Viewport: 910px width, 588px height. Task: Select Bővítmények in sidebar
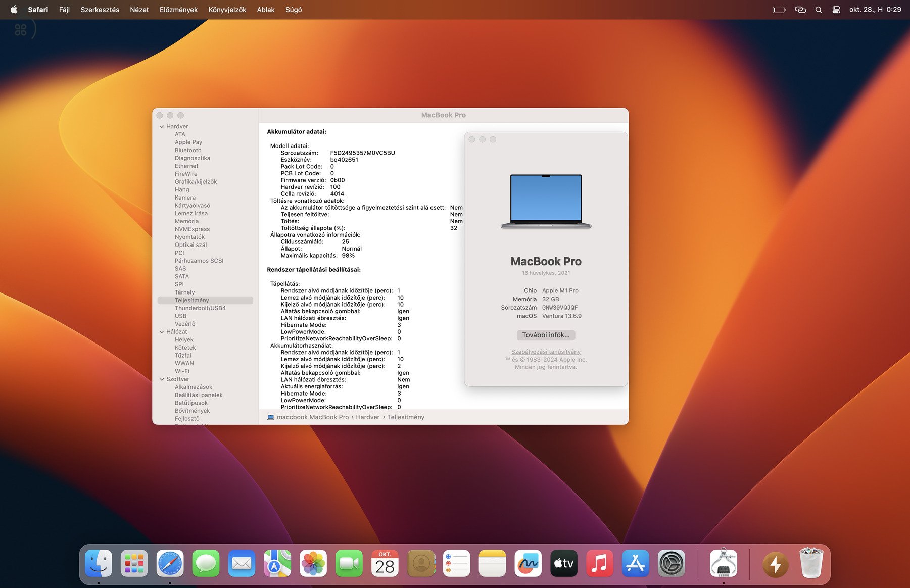pyautogui.click(x=192, y=411)
